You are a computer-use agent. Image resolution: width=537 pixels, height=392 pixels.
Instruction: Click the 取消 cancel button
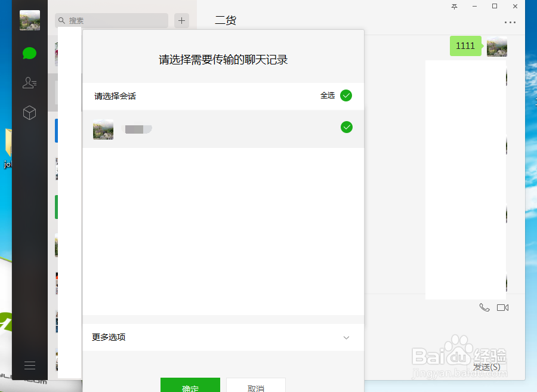click(x=255, y=387)
